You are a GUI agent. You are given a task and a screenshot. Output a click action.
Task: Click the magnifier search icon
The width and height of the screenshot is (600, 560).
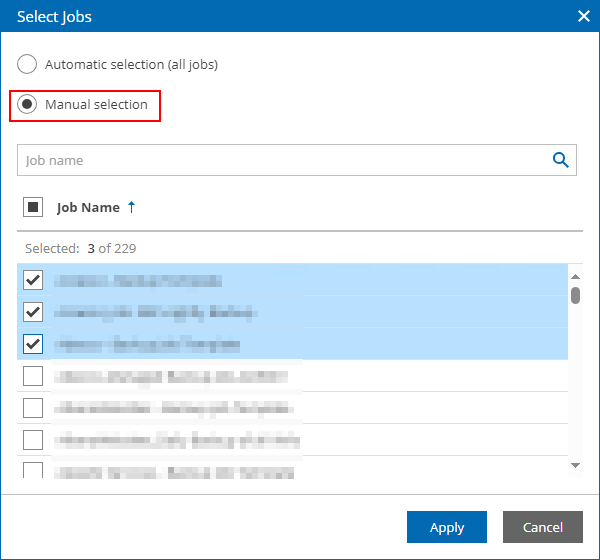coord(561,160)
